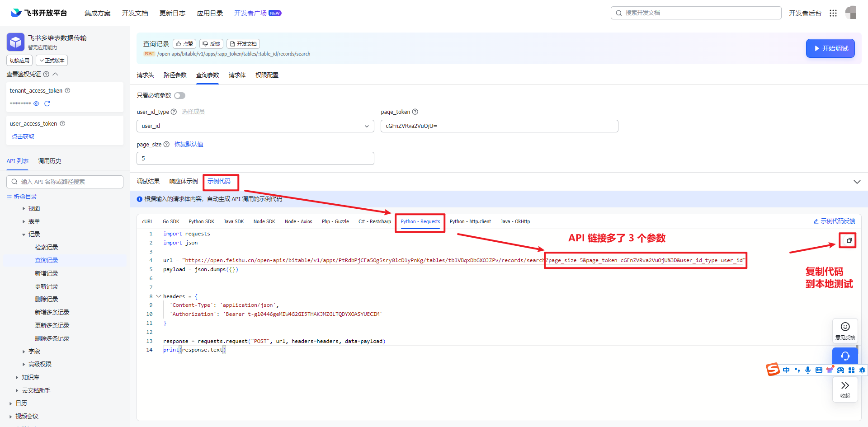Click help icon beside page_token
The height and width of the screenshot is (427, 868).
click(415, 112)
